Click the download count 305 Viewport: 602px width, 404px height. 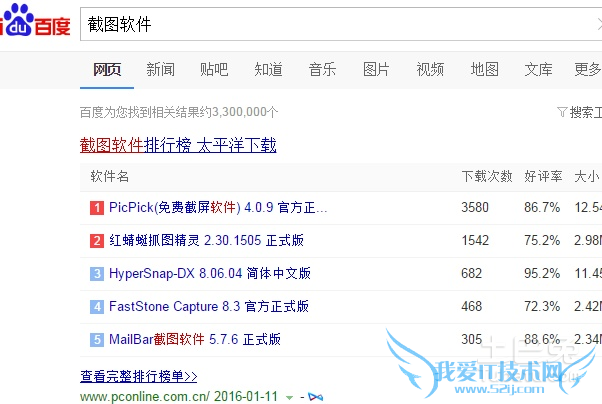(471, 339)
